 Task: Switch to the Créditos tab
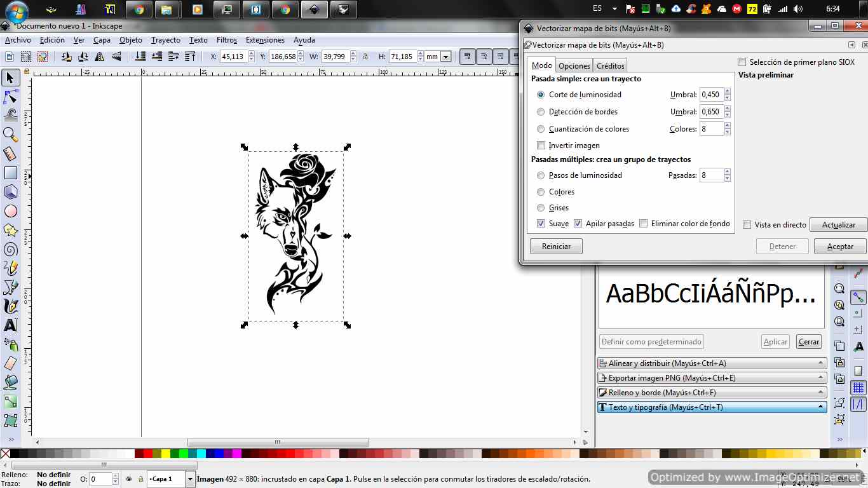click(611, 66)
